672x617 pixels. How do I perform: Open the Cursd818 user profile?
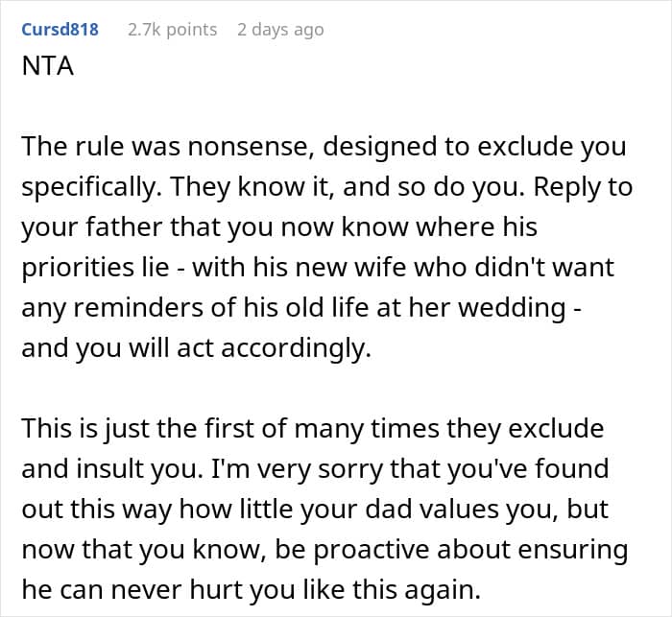click(60, 30)
